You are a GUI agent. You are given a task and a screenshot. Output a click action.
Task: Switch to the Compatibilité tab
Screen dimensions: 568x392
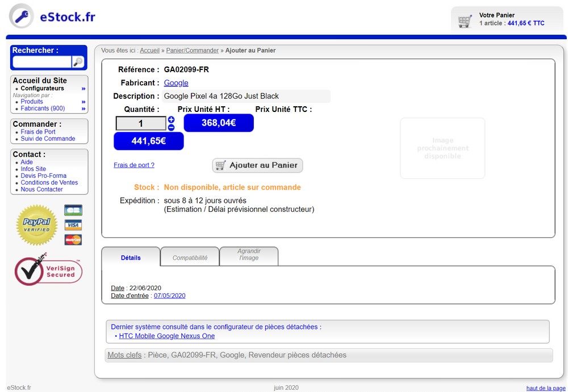(x=190, y=257)
